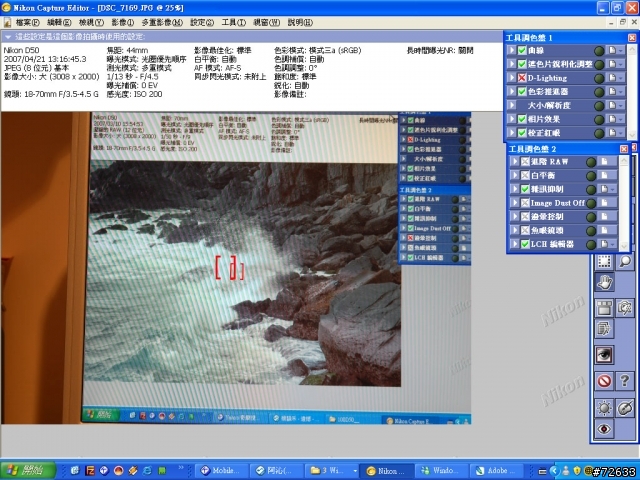Collapse the shooting settings info header triangle
Screen dimensions: 640x480
[8, 37]
